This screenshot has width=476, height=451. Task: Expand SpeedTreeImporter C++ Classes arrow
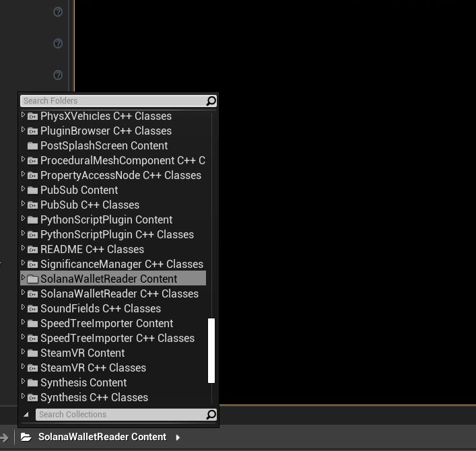pos(23,337)
